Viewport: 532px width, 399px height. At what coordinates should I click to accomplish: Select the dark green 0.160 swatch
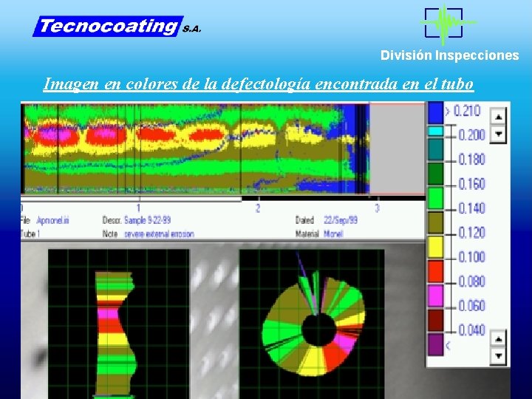tap(436, 174)
